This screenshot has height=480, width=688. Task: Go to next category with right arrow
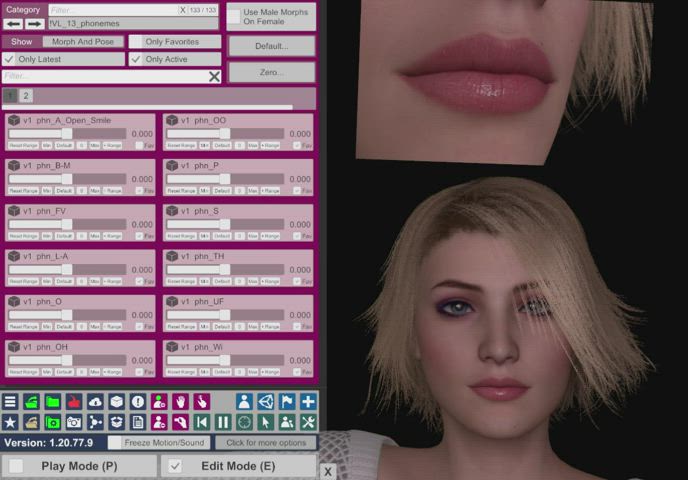click(35, 23)
